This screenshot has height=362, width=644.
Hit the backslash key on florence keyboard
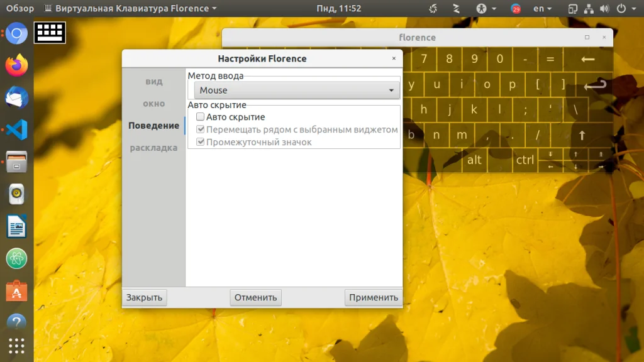[x=575, y=109]
